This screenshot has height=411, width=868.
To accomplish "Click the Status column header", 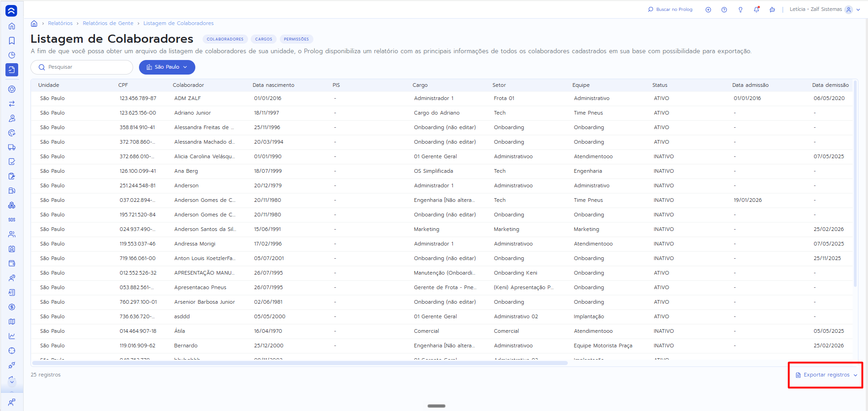I will pyautogui.click(x=660, y=85).
